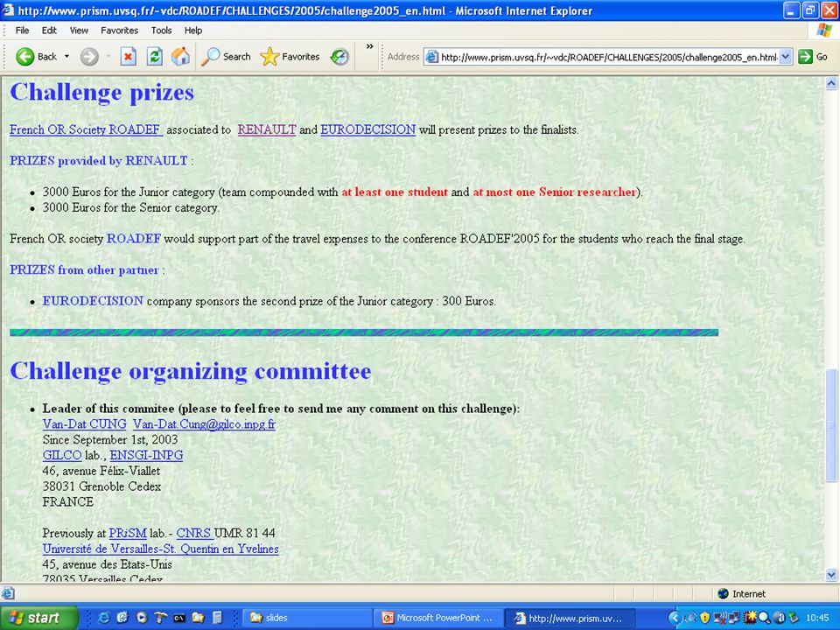Switch to the slides folder taskbar button
This screenshot has height=630, width=840.
306,619
